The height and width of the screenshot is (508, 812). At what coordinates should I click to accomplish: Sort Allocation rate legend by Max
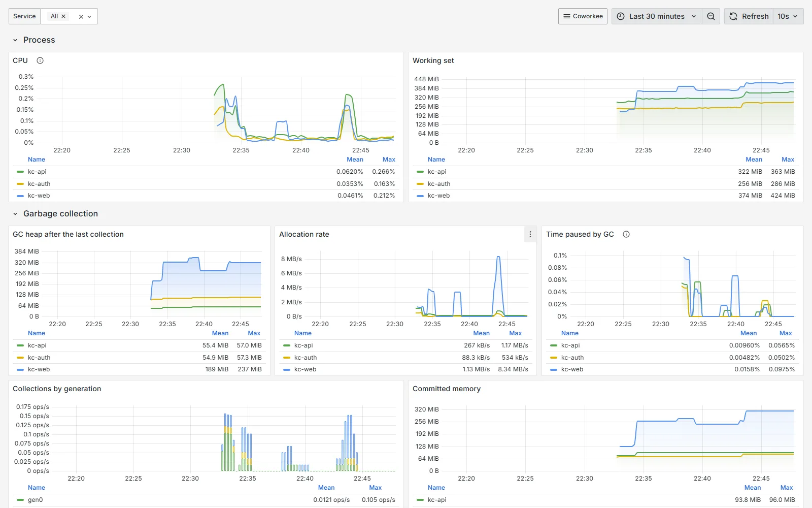(x=516, y=333)
